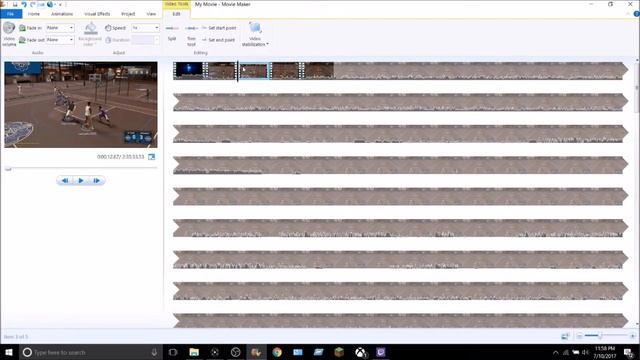
Task: Open Movie Maker help icon
Action: [636, 14]
